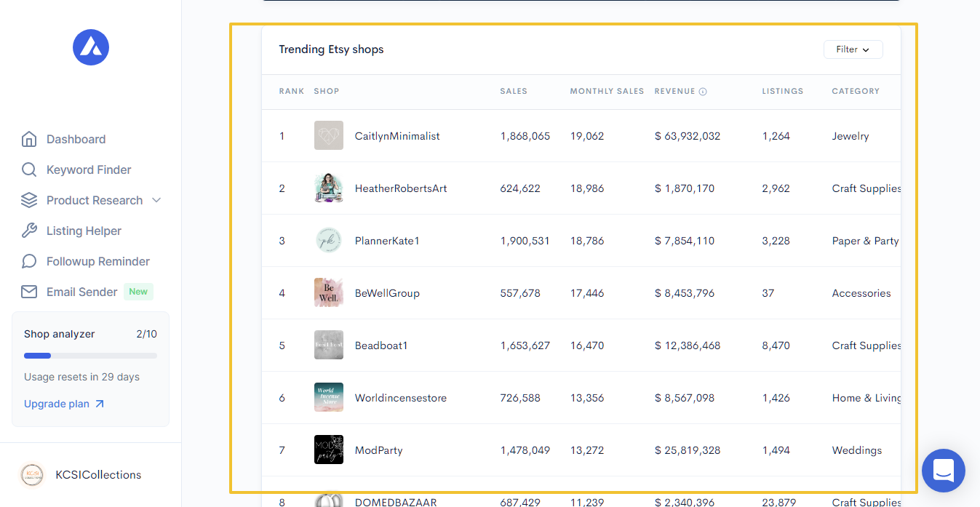
Task: Click the Shop analyzer usage progress bar
Action: tap(90, 356)
